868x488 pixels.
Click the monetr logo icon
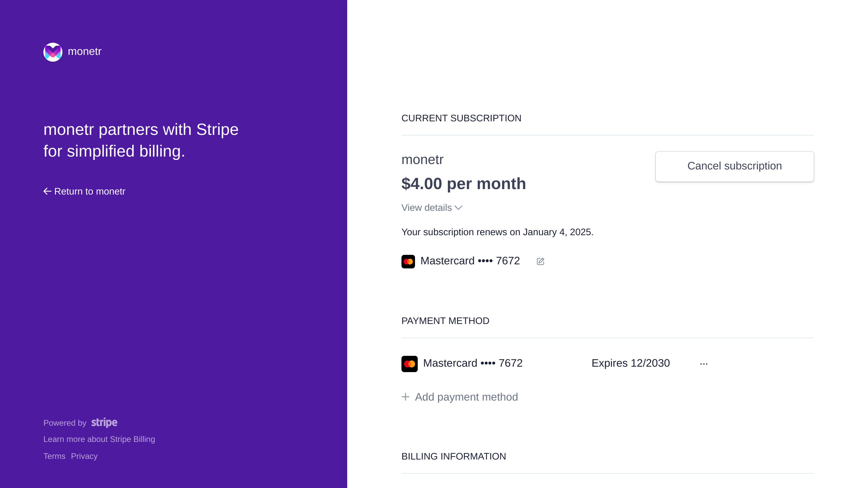click(x=53, y=52)
